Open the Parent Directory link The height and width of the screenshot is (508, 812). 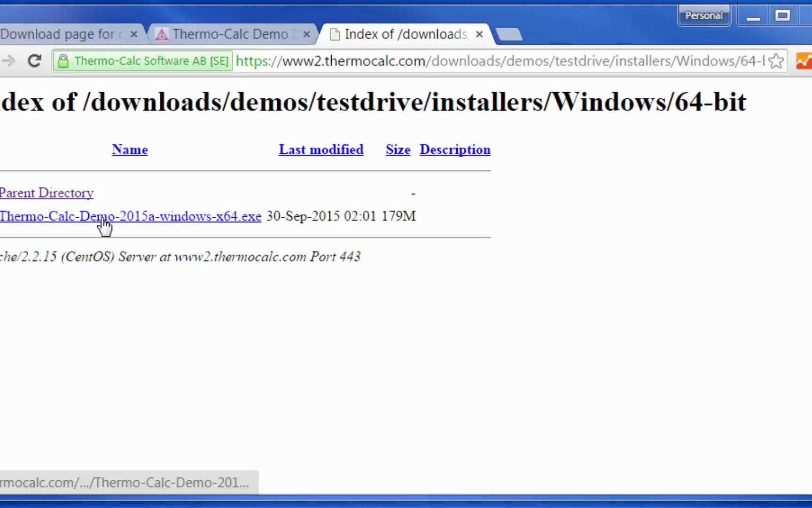47,193
